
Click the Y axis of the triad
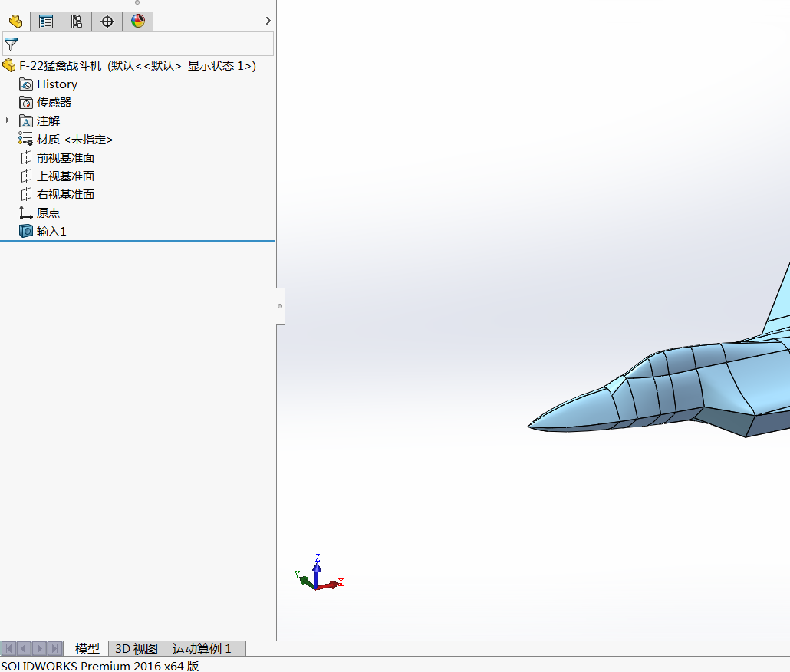[x=304, y=580]
